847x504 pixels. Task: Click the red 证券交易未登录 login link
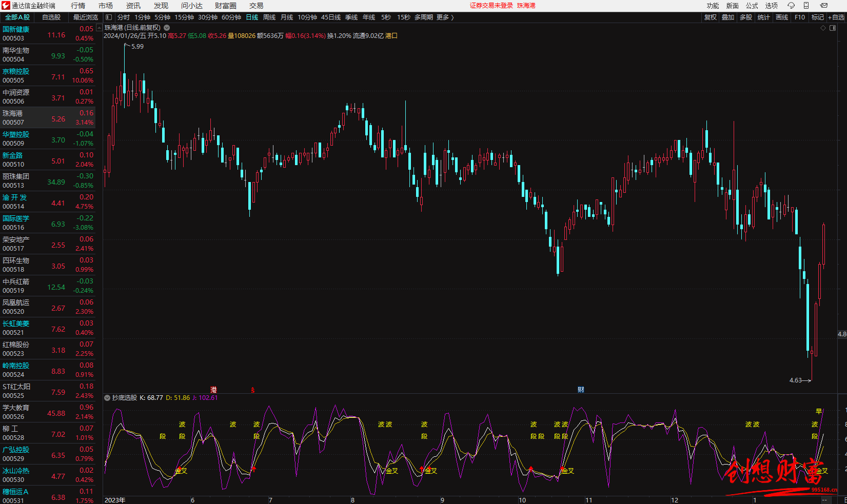491,6
